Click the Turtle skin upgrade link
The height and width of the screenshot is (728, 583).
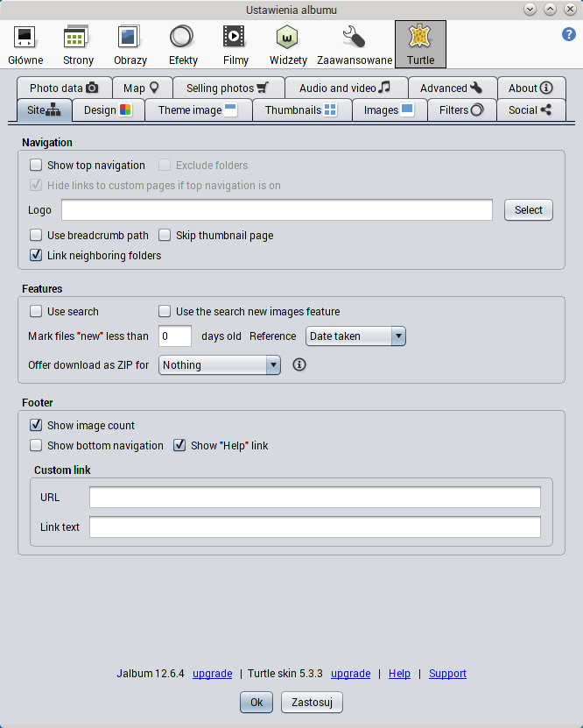click(x=351, y=673)
